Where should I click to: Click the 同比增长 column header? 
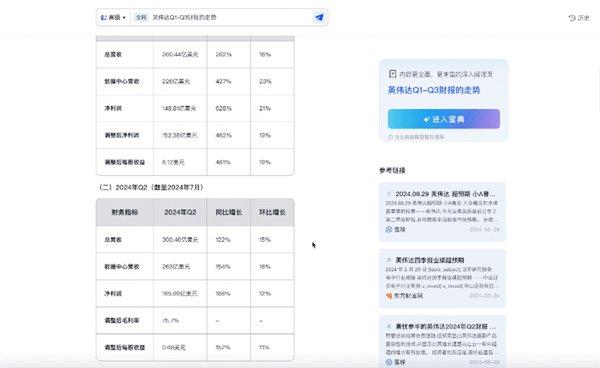pyautogui.click(x=228, y=212)
